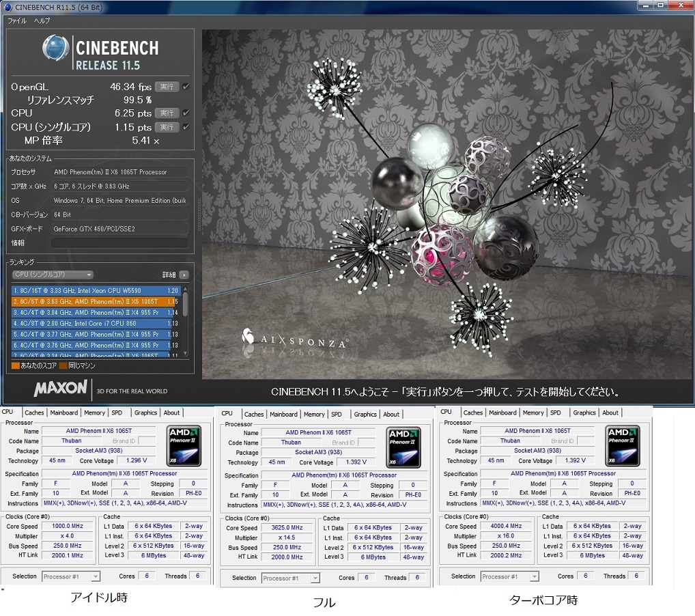Click the GFX board field GeForce GTX 460
695x616 pixels.
coord(119,229)
